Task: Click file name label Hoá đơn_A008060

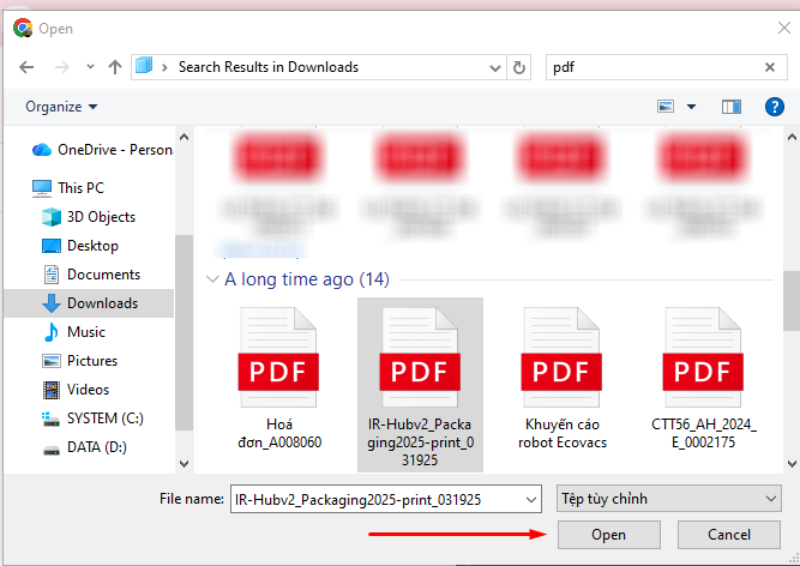Action: point(279,433)
